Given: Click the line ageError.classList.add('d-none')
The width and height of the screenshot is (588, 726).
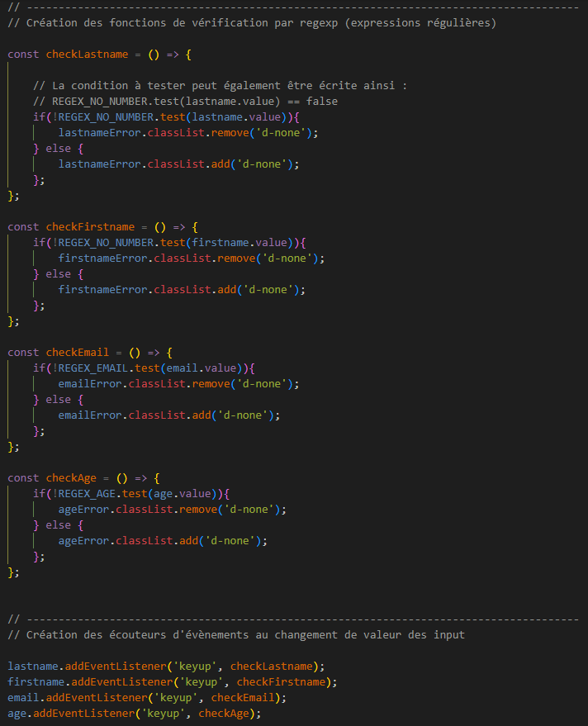Looking at the screenshot, I should (163, 541).
